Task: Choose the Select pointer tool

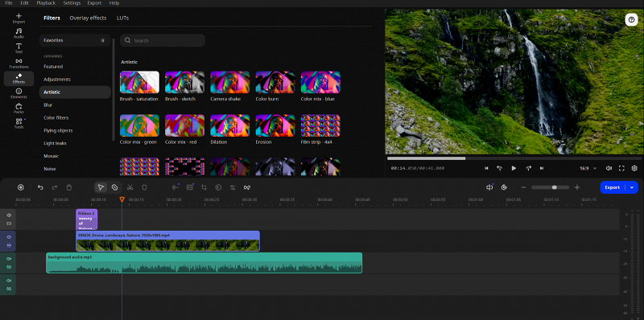Action: 101,187
